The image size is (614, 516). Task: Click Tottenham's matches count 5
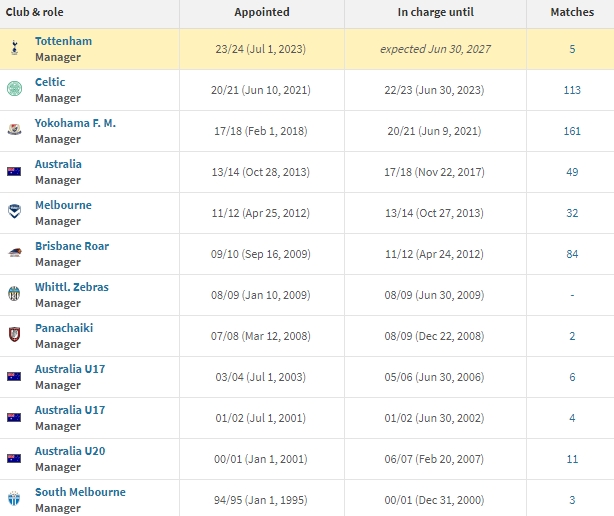pos(572,49)
